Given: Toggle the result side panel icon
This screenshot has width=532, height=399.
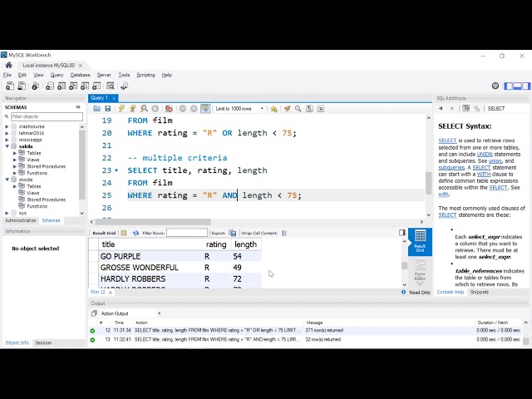Looking at the screenshot, I should [402, 233].
